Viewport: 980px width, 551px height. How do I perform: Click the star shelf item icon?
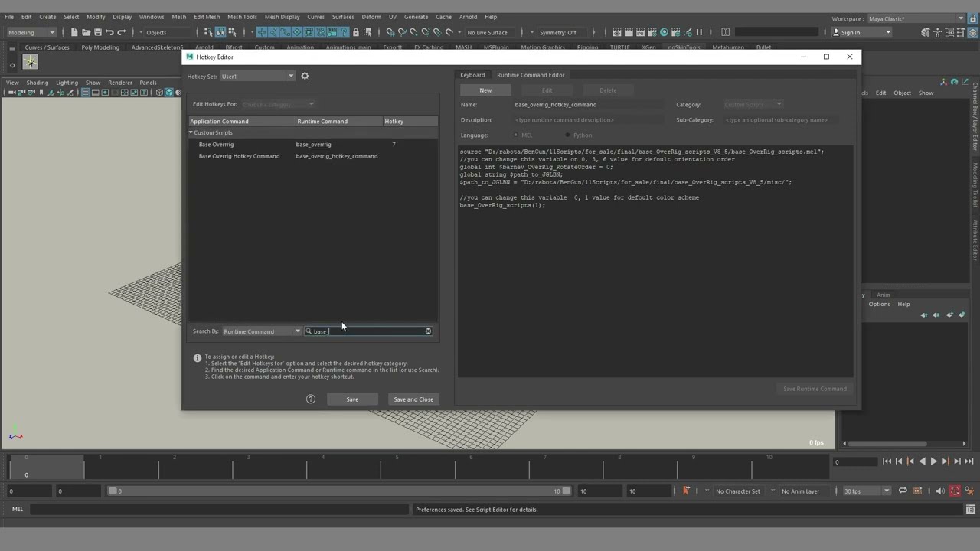30,62
